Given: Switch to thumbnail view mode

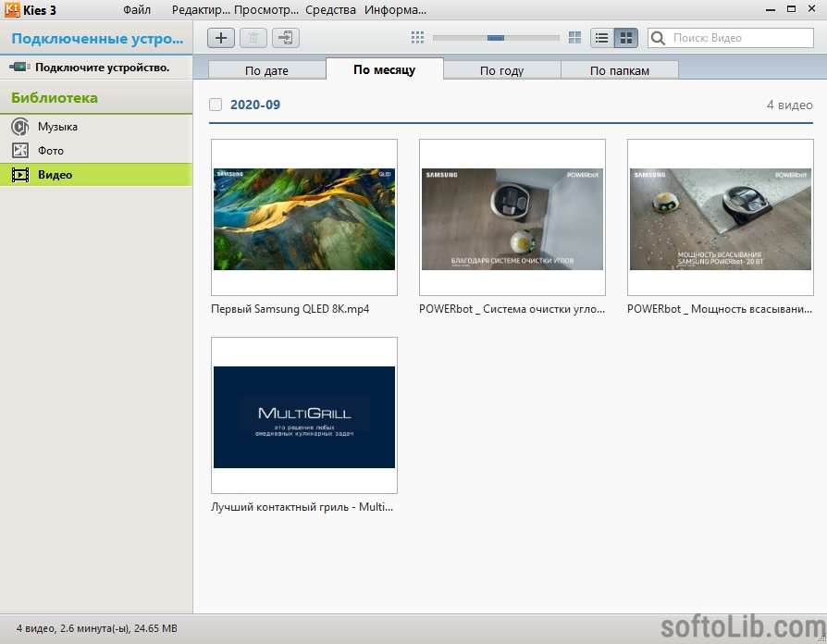Looking at the screenshot, I should [626, 38].
